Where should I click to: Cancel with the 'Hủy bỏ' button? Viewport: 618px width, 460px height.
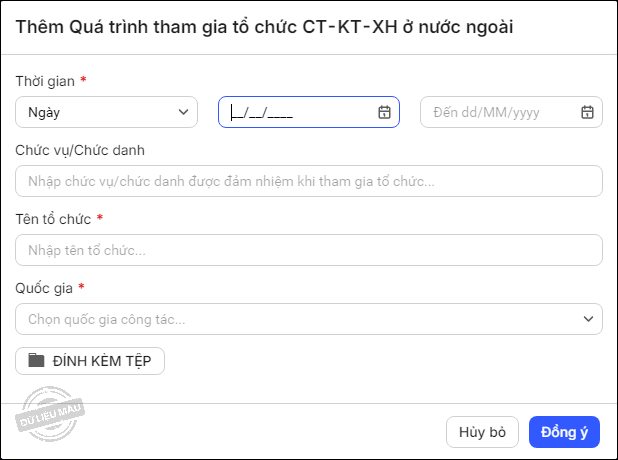482,432
